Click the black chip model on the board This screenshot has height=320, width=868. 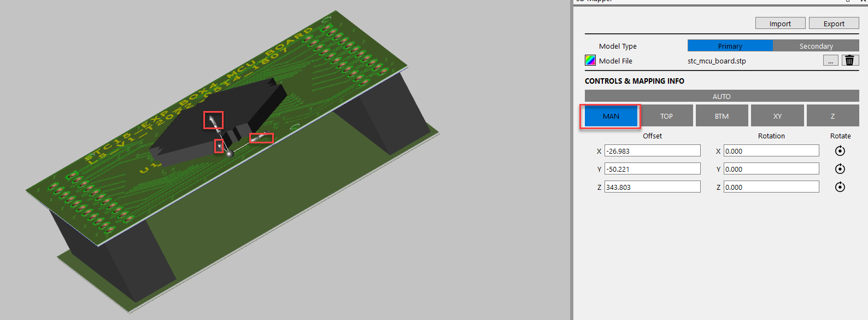tap(219, 120)
